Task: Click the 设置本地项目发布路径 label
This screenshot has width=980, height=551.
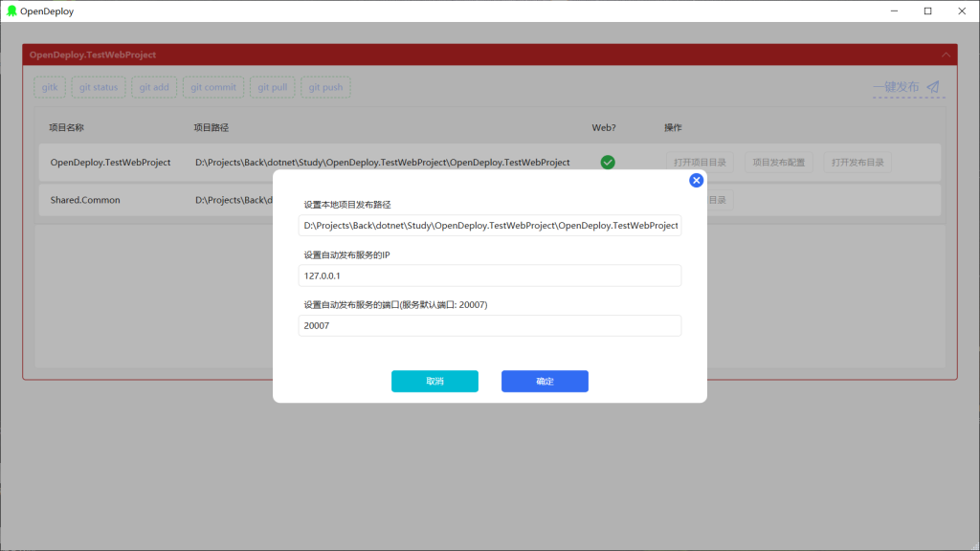Action: coord(347,205)
